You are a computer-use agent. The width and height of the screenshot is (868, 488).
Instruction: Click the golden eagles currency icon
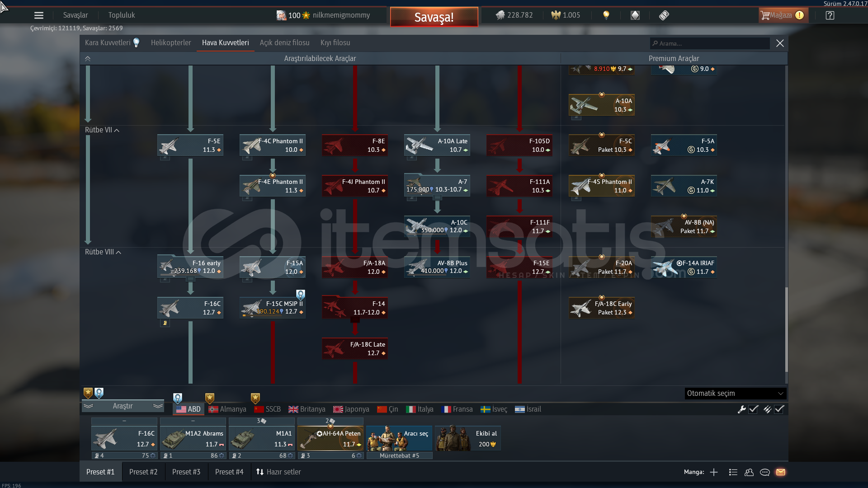pyautogui.click(x=556, y=15)
